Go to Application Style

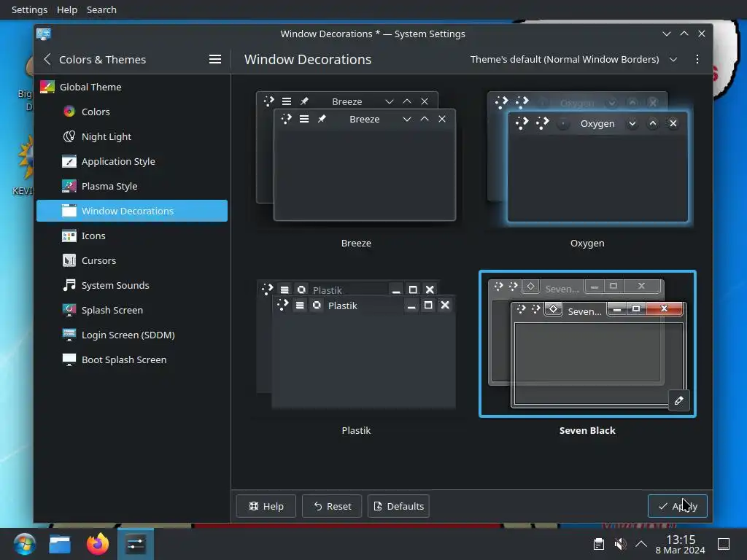132,161
